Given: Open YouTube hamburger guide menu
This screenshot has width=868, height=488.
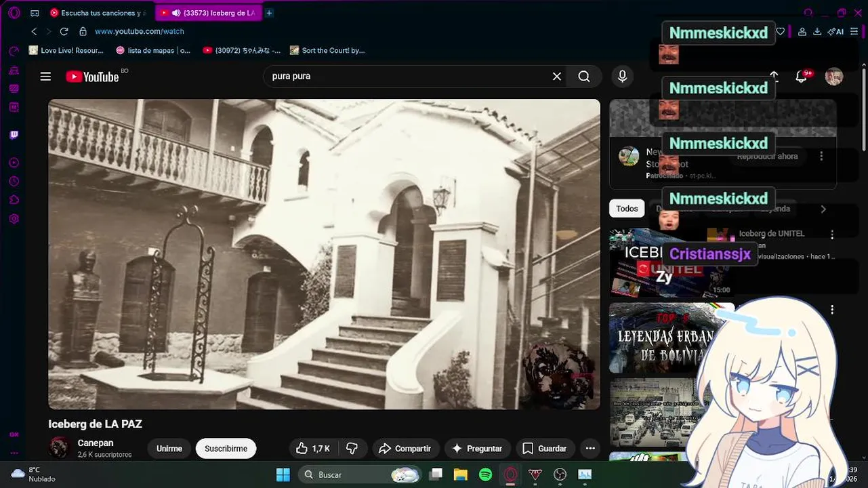Looking at the screenshot, I should pyautogui.click(x=45, y=77).
